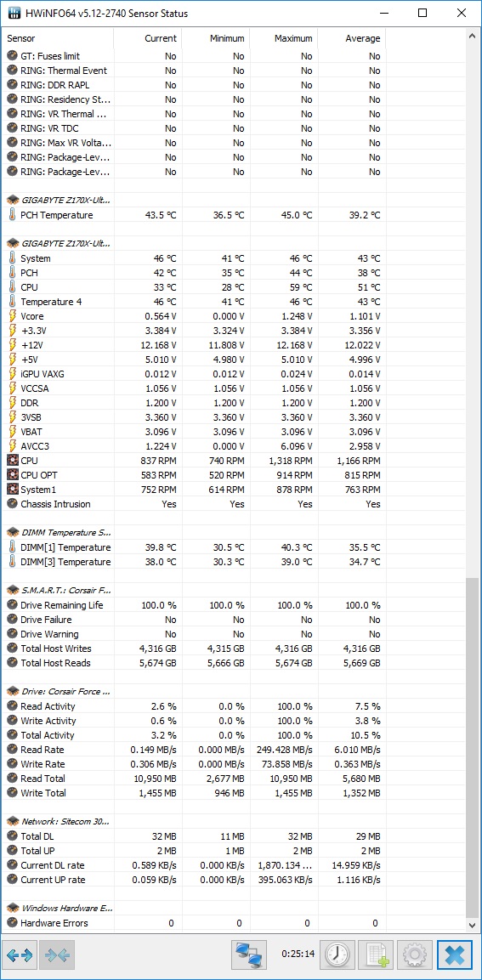Click the scrollbar down arrow
The image size is (482, 980).
472,925
